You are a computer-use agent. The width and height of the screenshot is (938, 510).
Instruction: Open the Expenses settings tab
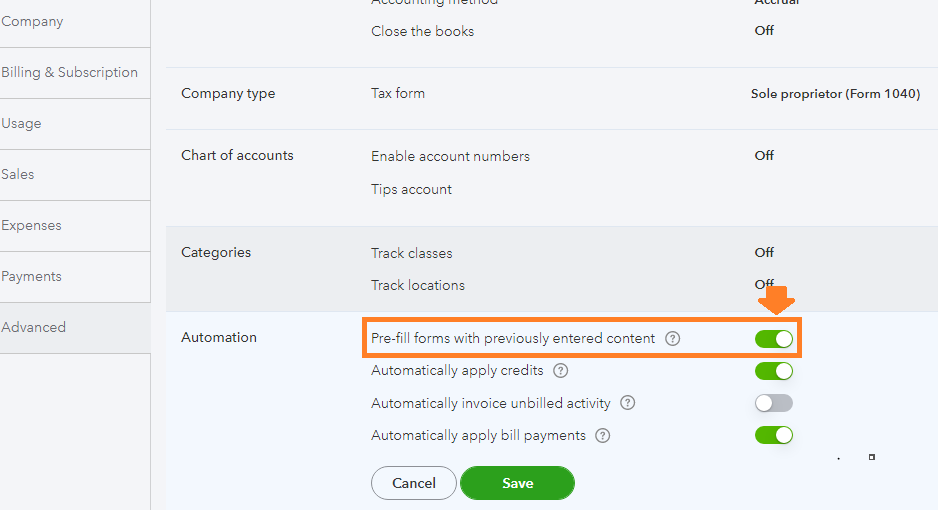[75, 226]
